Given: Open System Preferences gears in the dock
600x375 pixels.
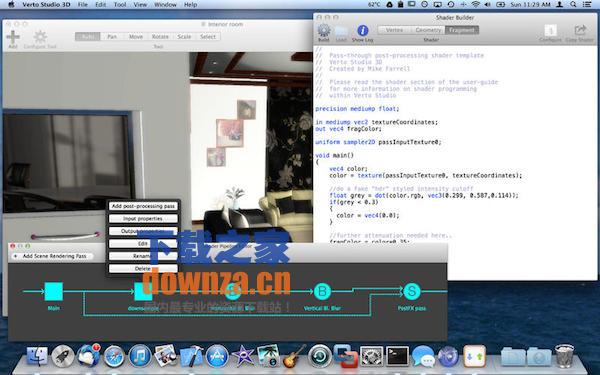Looking at the screenshot, I should coord(372,356).
